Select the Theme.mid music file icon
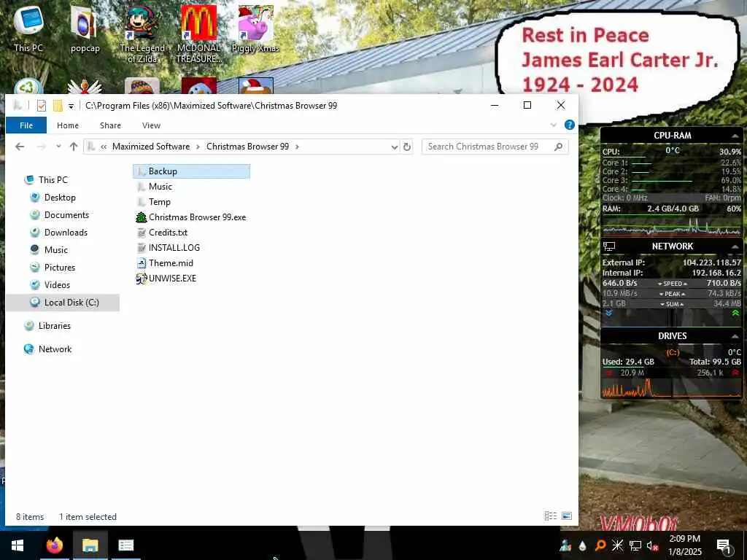Viewport: 747px width, 560px height. (141, 262)
